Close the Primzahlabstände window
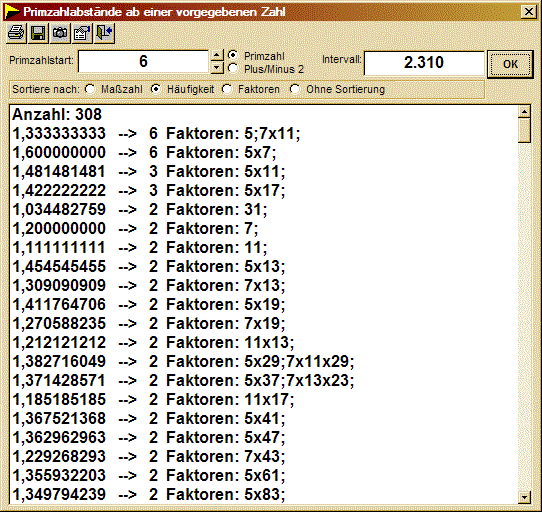Screen dimensions: 542x512 (x=529, y=12)
